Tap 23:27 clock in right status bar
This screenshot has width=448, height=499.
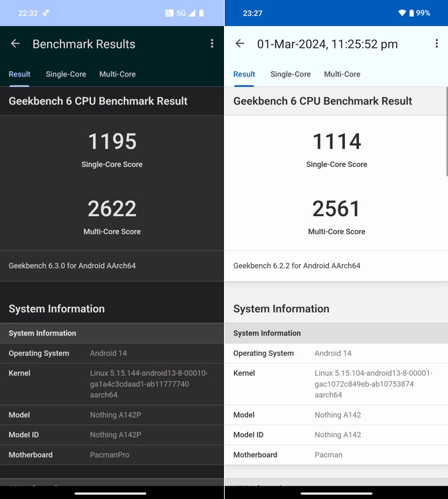point(253,13)
